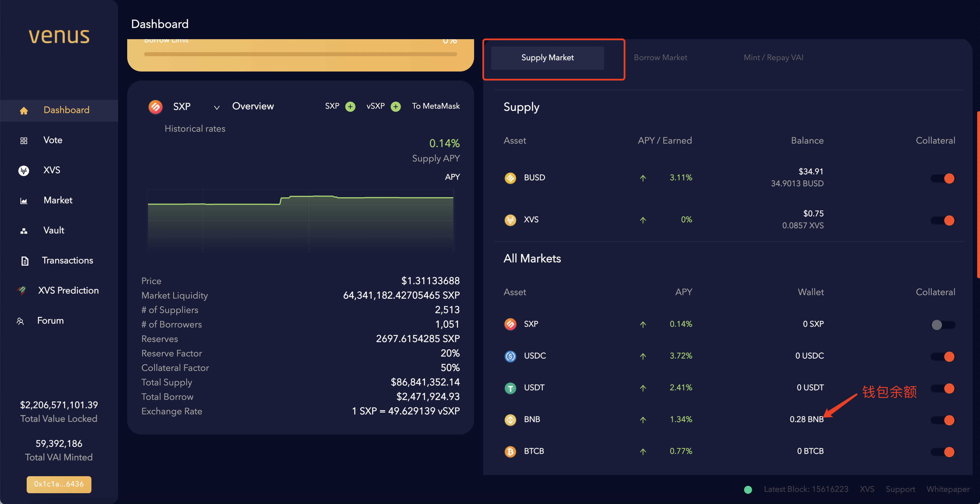
Task: Open the XVS Prediction sidebar item
Action: pos(68,291)
